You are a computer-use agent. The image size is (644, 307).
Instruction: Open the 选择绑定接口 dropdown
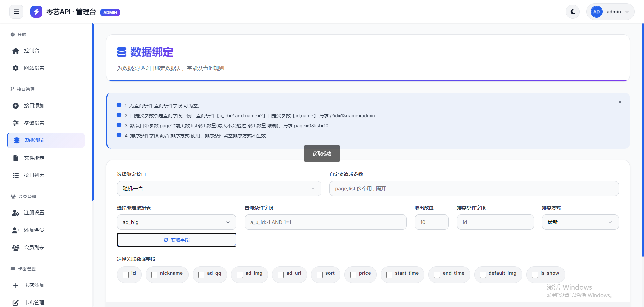point(219,189)
